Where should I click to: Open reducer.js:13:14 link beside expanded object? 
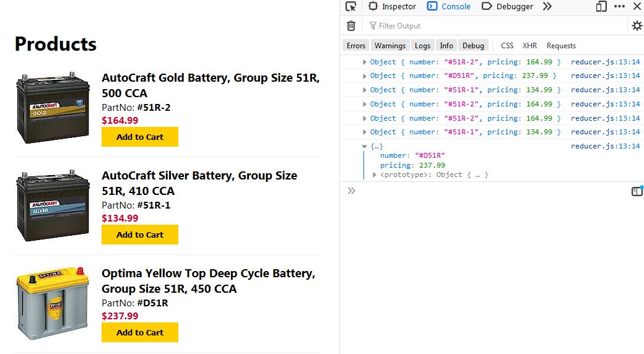[x=606, y=146]
